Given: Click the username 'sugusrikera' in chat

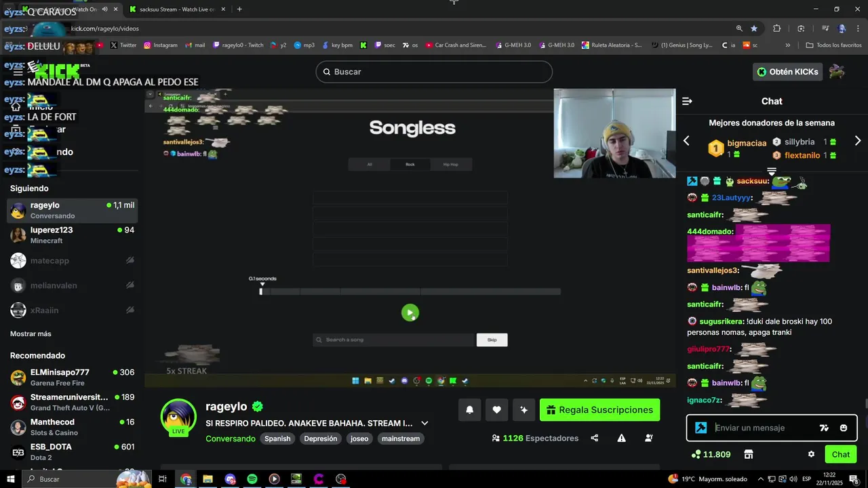Looking at the screenshot, I should tap(722, 321).
